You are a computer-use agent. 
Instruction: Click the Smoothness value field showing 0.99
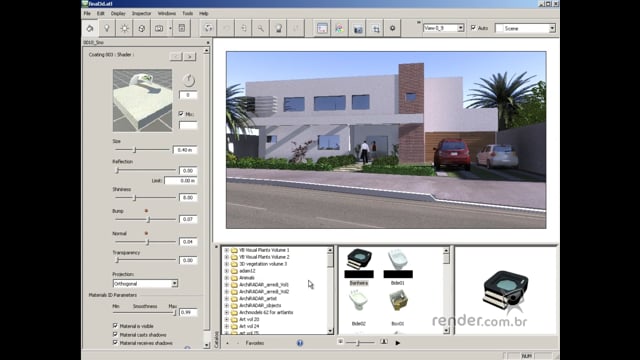[x=188, y=312]
